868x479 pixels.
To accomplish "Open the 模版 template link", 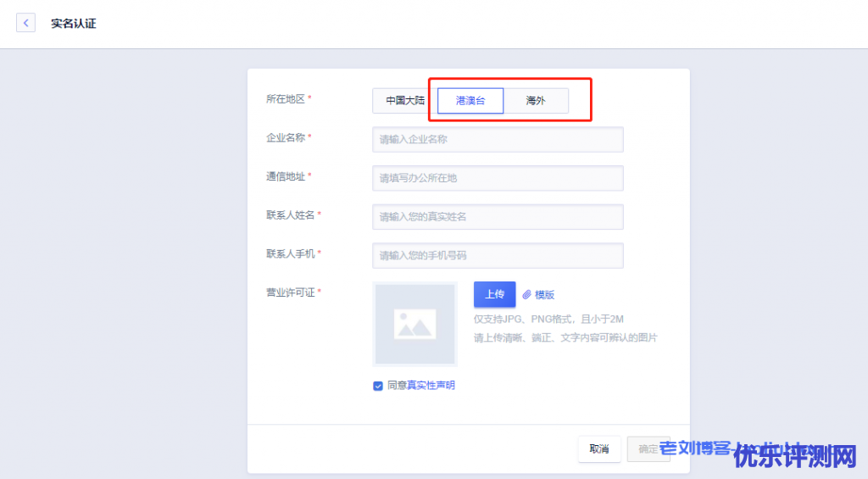I will click(x=544, y=294).
